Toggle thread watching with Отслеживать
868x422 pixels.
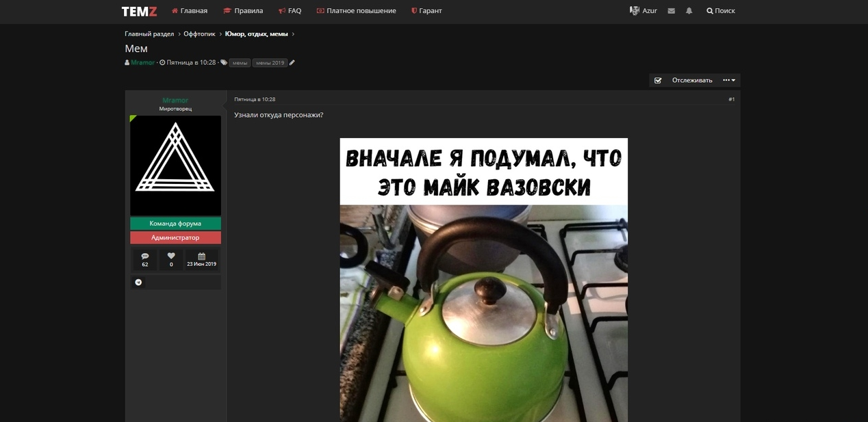691,80
